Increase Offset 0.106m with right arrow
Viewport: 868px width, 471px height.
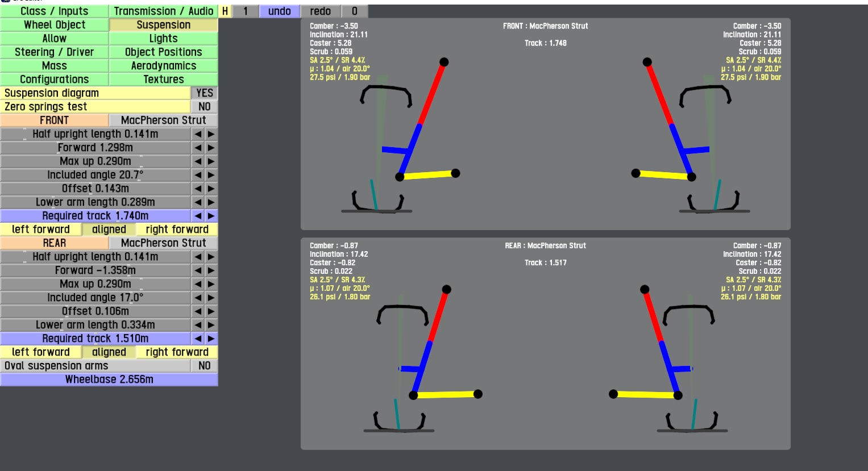pyautogui.click(x=211, y=311)
